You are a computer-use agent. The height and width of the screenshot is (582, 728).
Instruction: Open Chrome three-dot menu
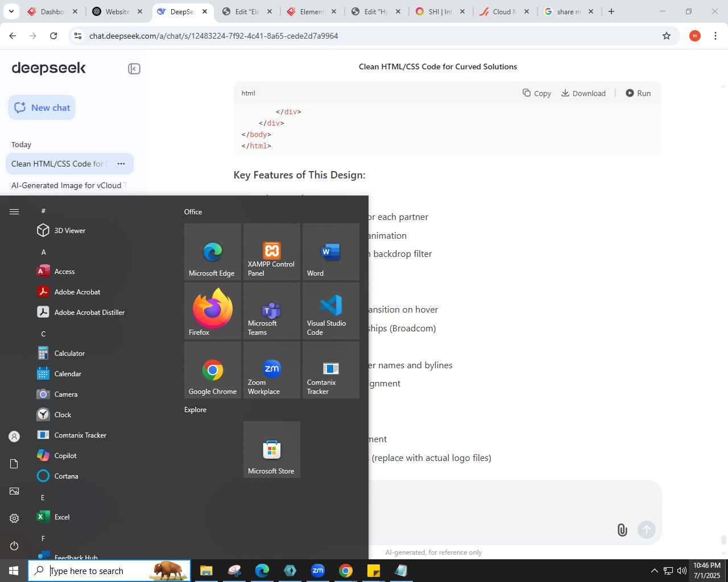tap(715, 36)
